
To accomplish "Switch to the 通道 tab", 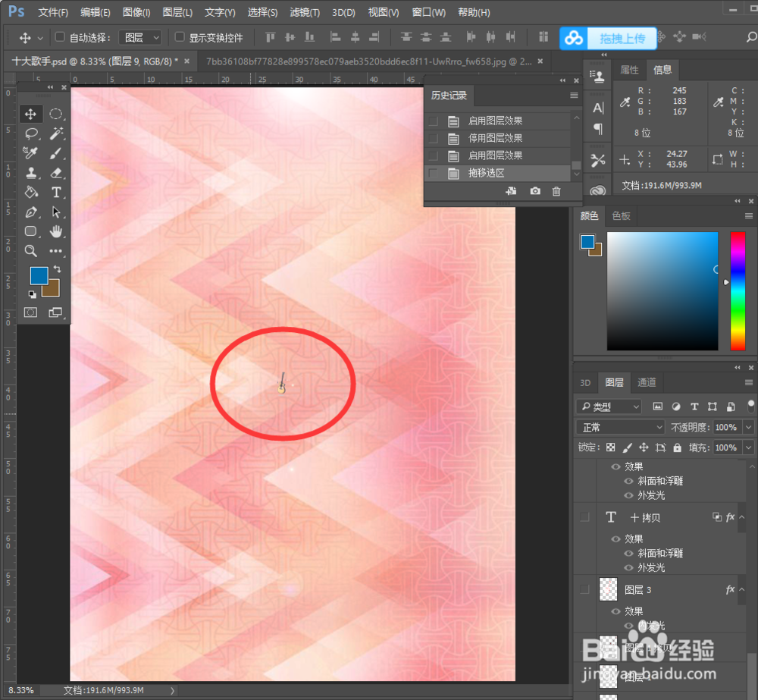I will pos(647,383).
